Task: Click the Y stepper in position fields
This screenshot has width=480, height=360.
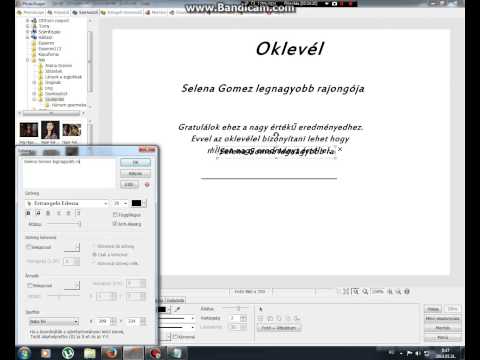Action: pyautogui.click(x=143, y=321)
